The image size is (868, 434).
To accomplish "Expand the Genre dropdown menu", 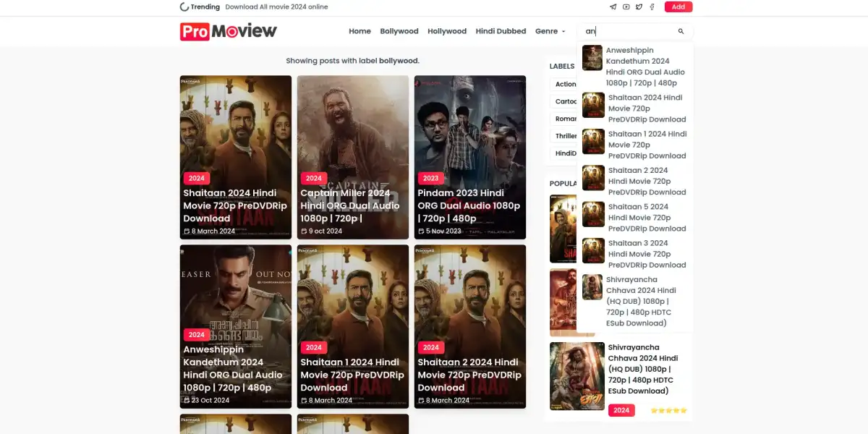I will pyautogui.click(x=550, y=32).
